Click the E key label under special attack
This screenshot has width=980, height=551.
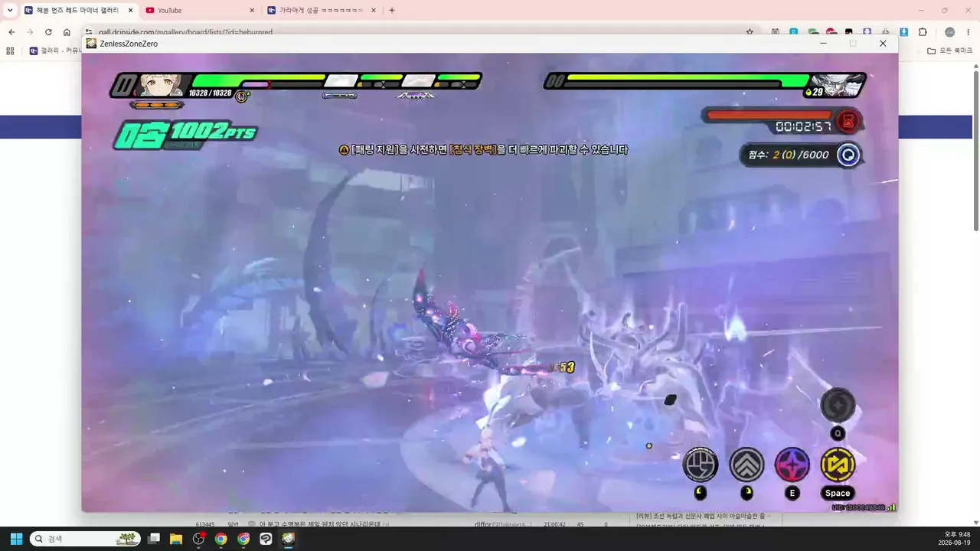(x=792, y=494)
